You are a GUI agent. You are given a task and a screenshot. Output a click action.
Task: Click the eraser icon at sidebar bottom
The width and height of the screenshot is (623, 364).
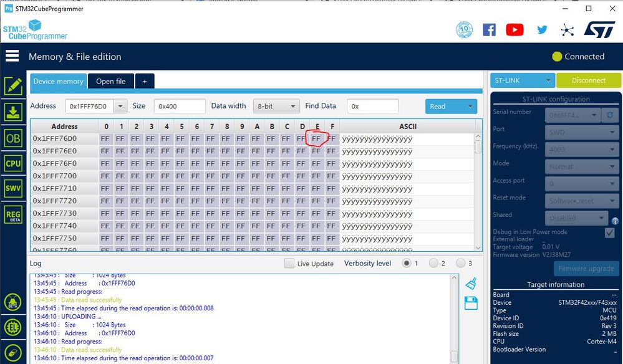(x=12, y=353)
